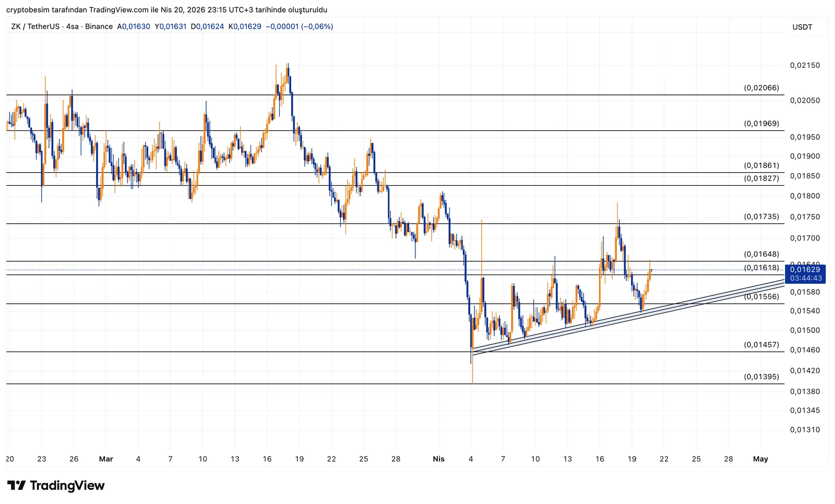Click the May label on time axis
The height and width of the screenshot is (504, 835).
(760, 459)
